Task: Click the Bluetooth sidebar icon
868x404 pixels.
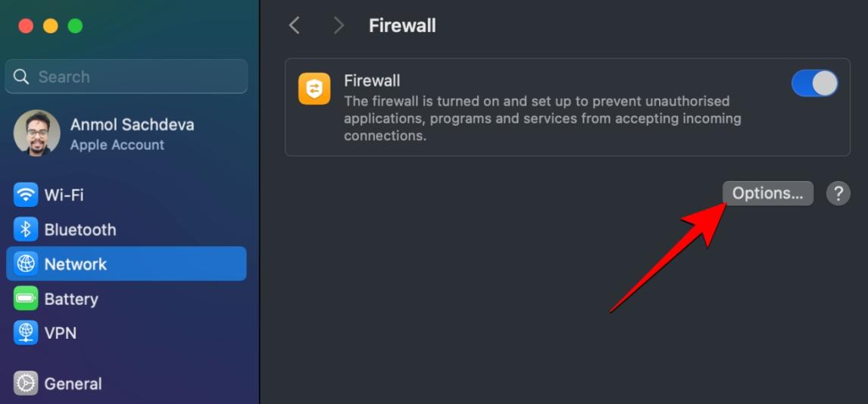Action: 26,230
